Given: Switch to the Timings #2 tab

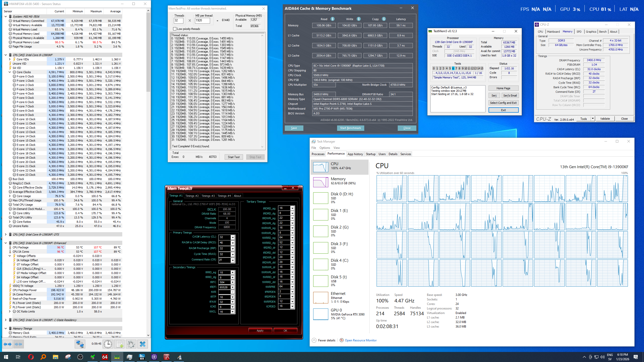Looking at the screenshot, I should (x=192, y=196).
